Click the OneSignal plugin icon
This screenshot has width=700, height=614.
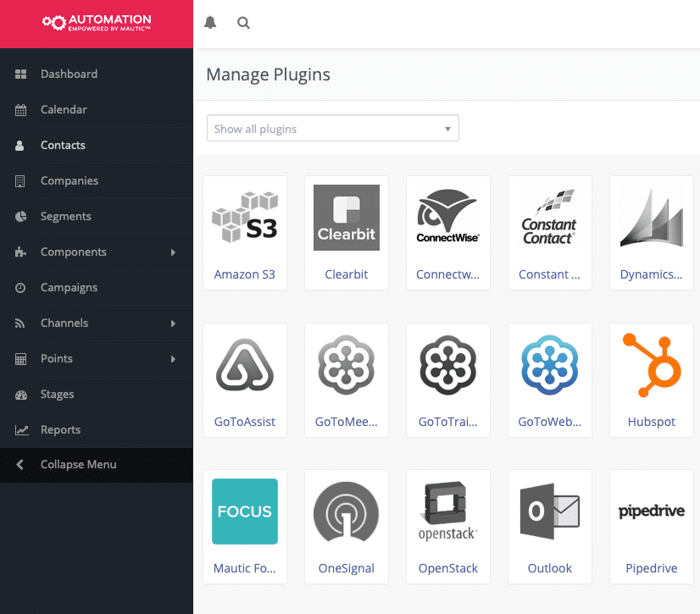(x=347, y=512)
